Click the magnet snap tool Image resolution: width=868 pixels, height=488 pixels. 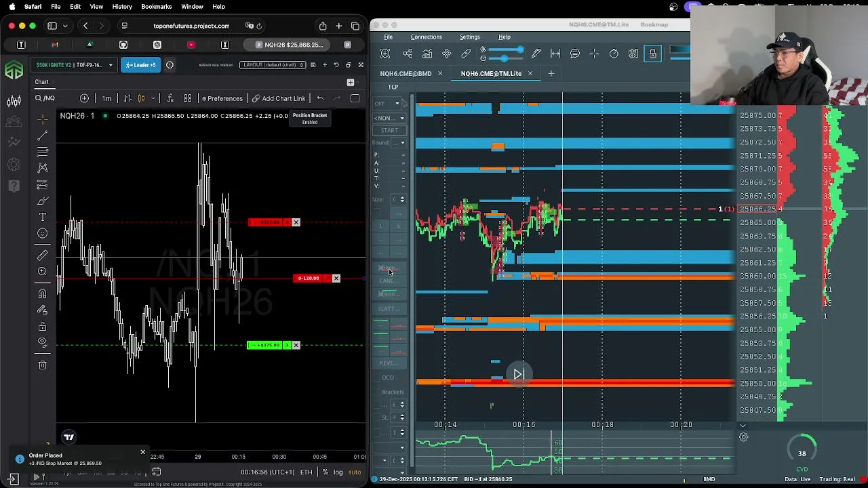pos(42,293)
